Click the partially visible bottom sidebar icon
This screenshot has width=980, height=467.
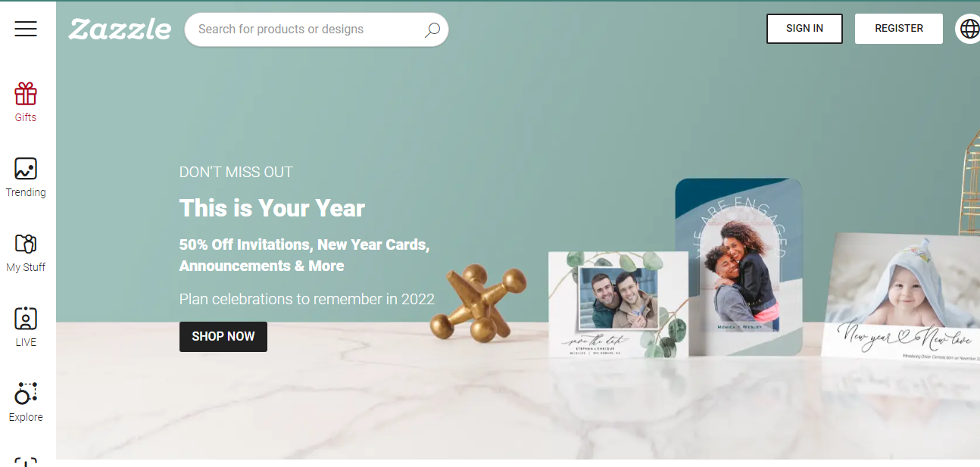26,462
